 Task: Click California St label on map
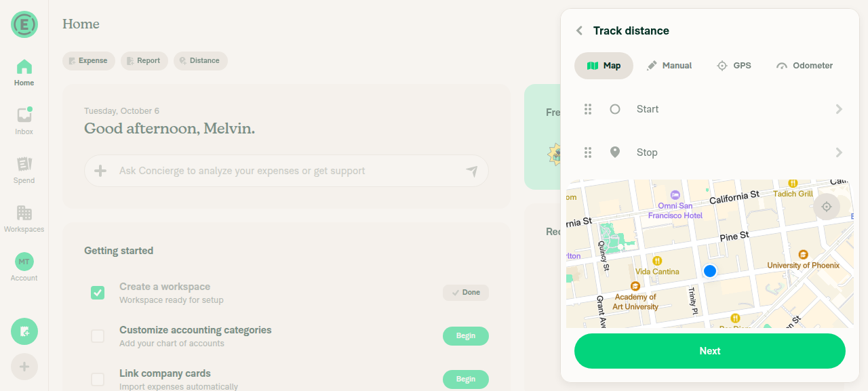[734, 198]
